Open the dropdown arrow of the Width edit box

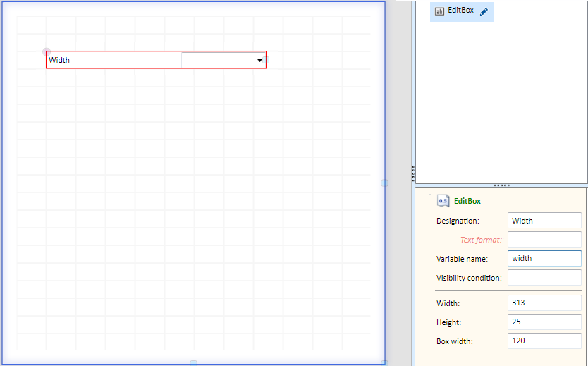(259, 61)
